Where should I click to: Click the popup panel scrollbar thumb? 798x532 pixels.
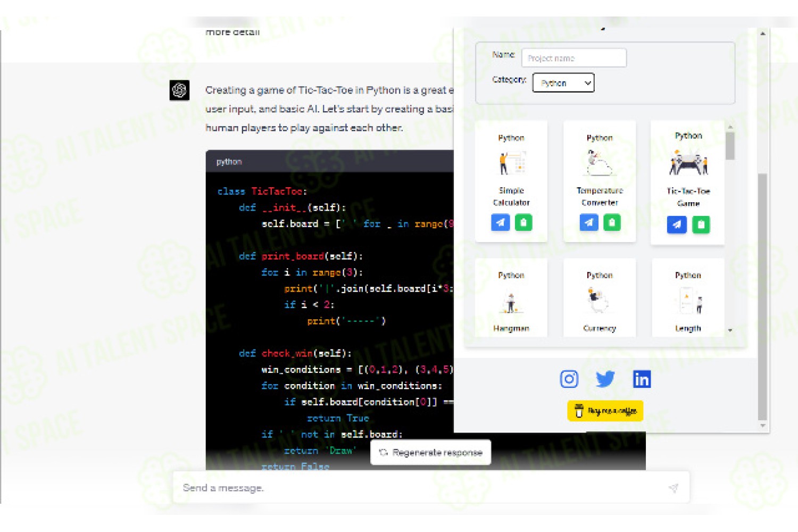coord(762,296)
